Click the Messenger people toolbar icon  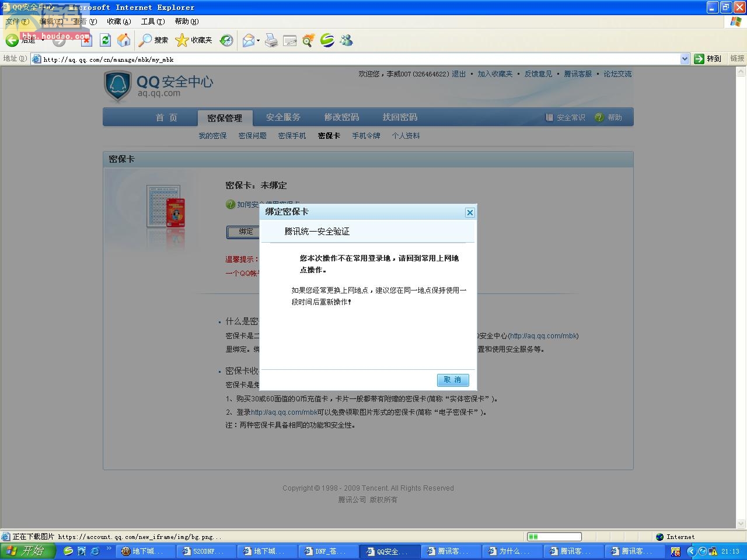(x=347, y=40)
